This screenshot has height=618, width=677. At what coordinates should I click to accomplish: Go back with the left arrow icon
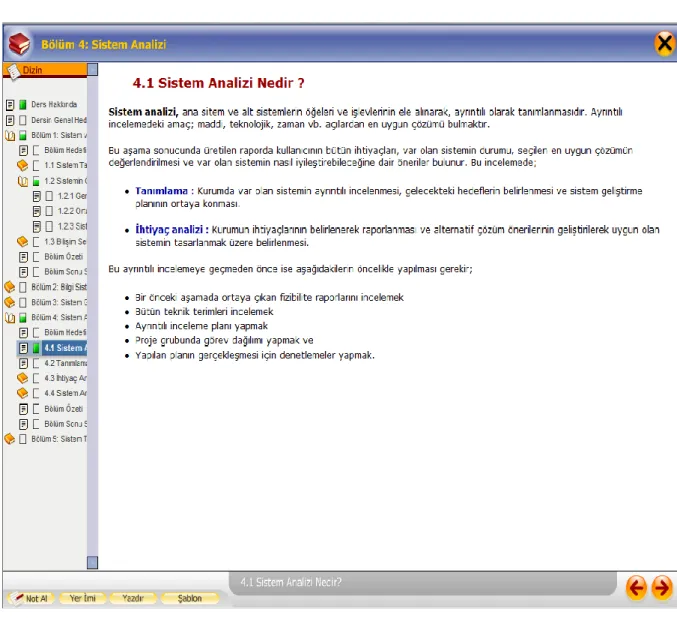pyautogui.click(x=636, y=588)
